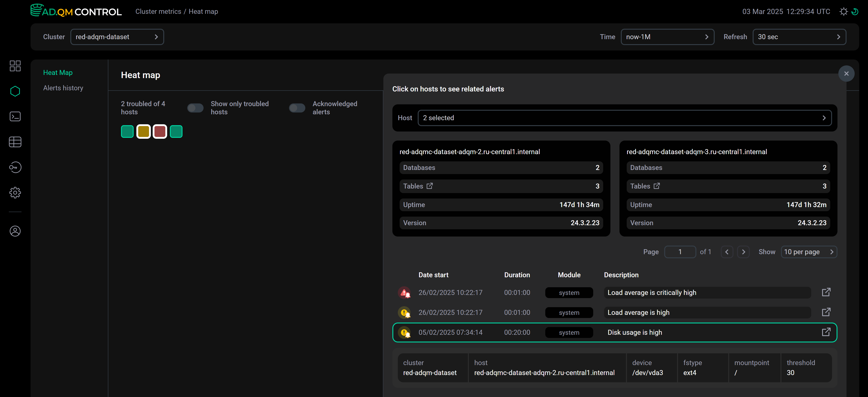Select the access key icon in sidebar

click(x=15, y=167)
